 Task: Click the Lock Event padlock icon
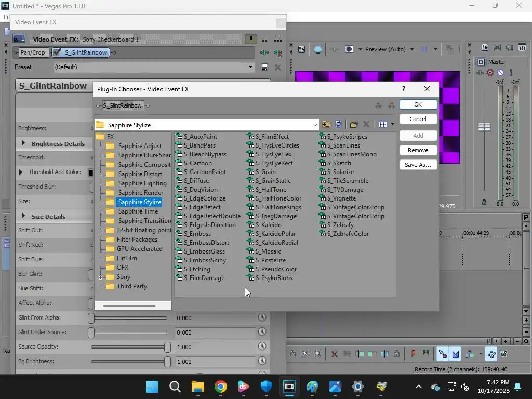pos(396,354)
